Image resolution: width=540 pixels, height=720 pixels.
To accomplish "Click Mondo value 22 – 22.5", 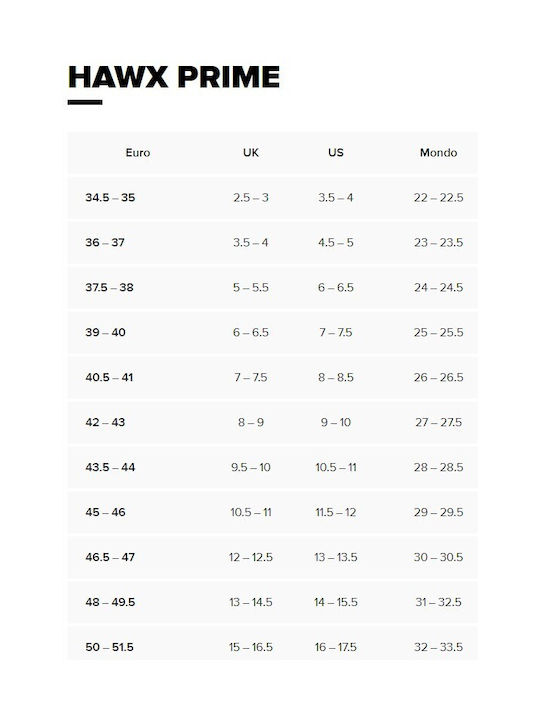I will [x=439, y=198].
